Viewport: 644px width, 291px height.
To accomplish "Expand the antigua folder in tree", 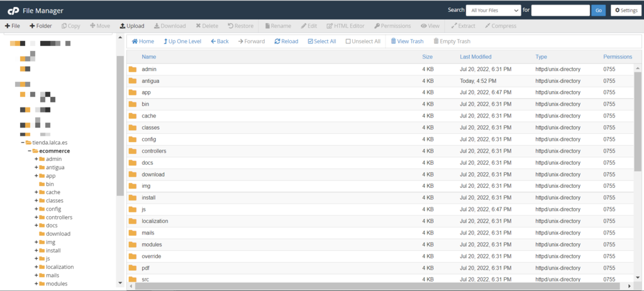I will coord(36,167).
